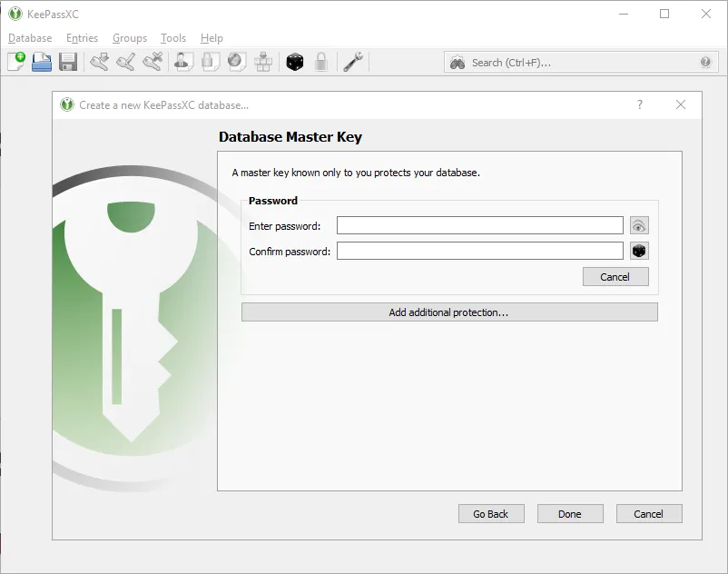Click the Save Database floppy icon

click(x=68, y=62)
